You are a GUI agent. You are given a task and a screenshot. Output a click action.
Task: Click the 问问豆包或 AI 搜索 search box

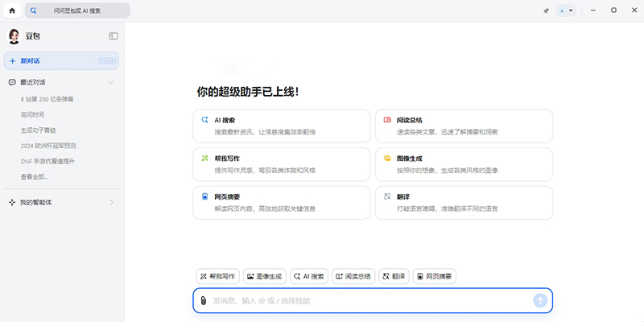pos(77,10)
